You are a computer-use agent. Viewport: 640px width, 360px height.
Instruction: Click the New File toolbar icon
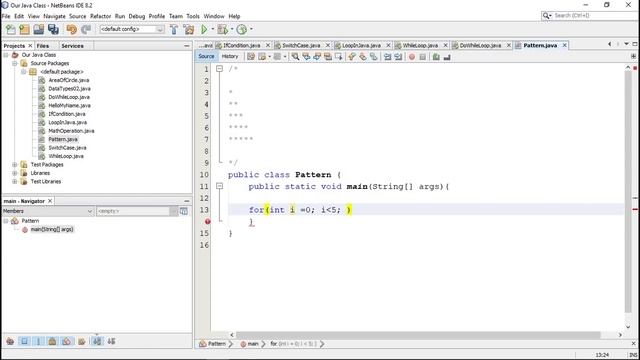pos(11,29)
